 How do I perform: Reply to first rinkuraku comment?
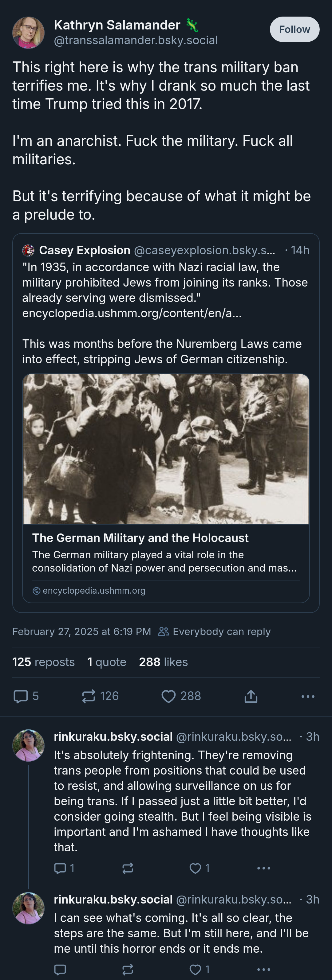(x=64, y=868)
